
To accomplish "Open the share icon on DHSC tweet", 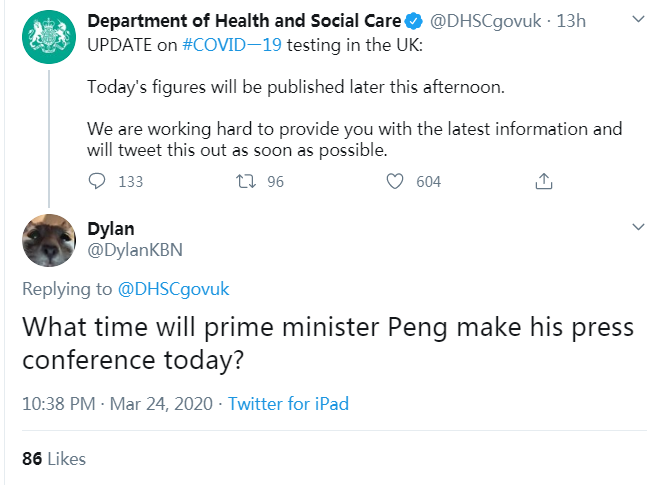I will (544, 181).
